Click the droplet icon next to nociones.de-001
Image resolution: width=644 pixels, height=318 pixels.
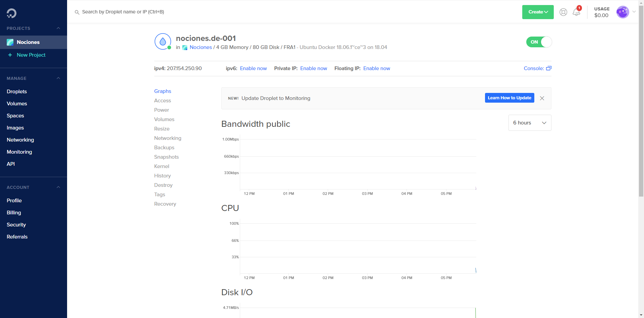163,41
